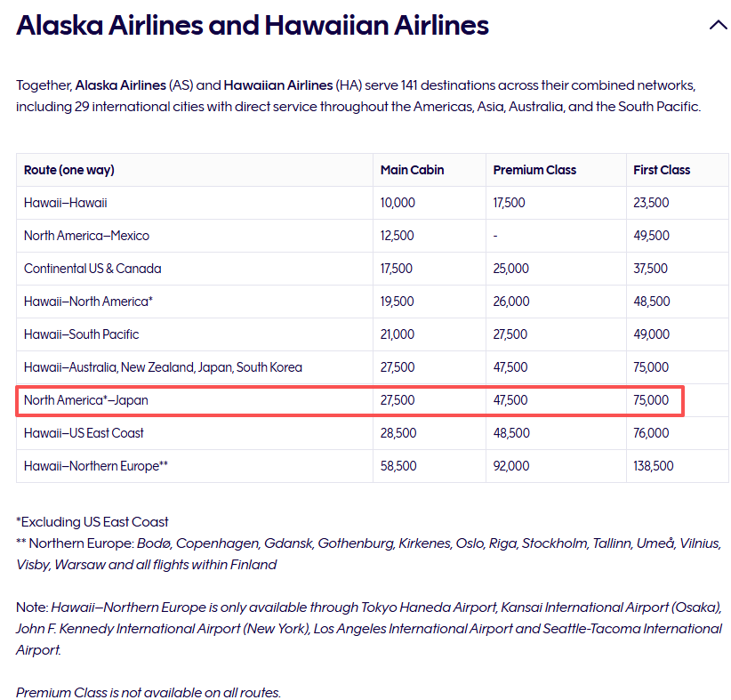The height and width of the screenshot is (700, 731).
Task: Click Hawaii–Australia, New Zealand, Japan, South Korea row
Action: pyautogui.click(x=372, y=367)
